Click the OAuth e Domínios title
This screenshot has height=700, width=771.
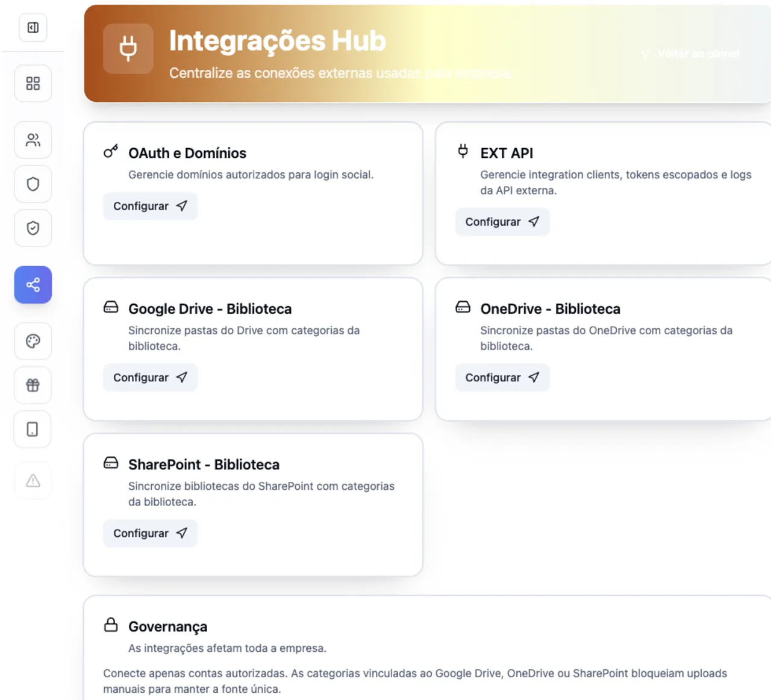[187, 153]
